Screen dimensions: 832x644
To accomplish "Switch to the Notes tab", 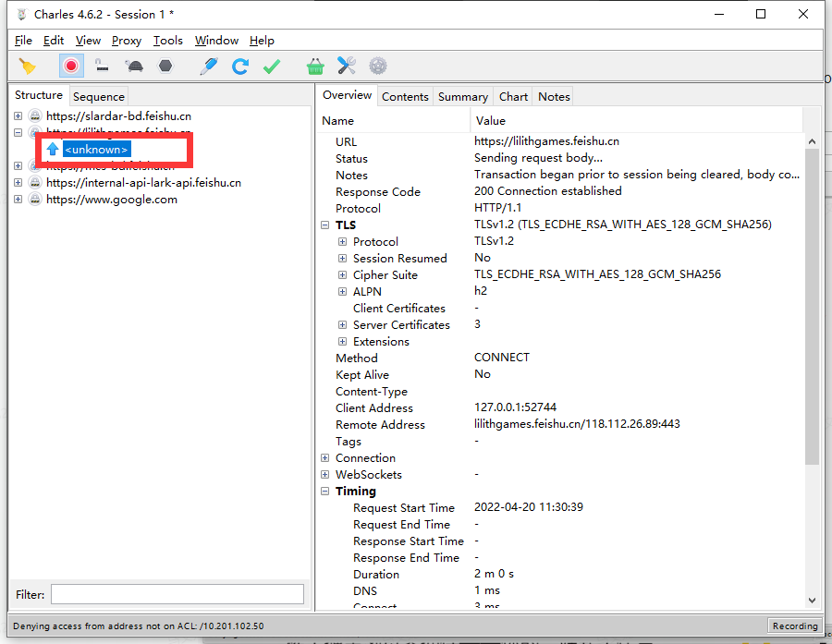I will (554, 96).
